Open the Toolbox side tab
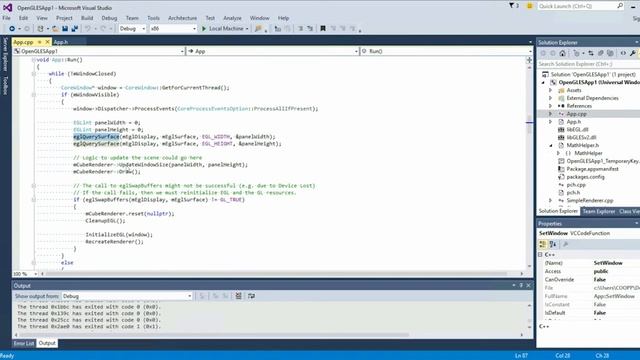Screen dimensions: 640x360 pos(5,86)
